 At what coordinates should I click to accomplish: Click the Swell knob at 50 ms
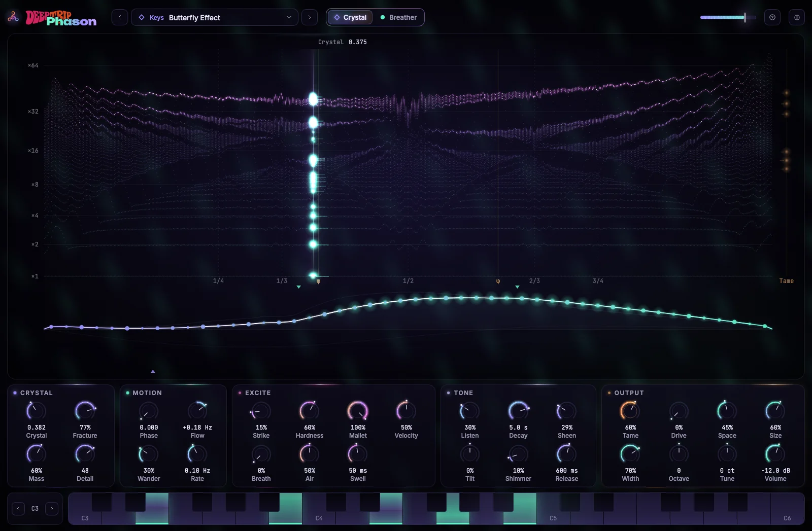pos(358,454)
